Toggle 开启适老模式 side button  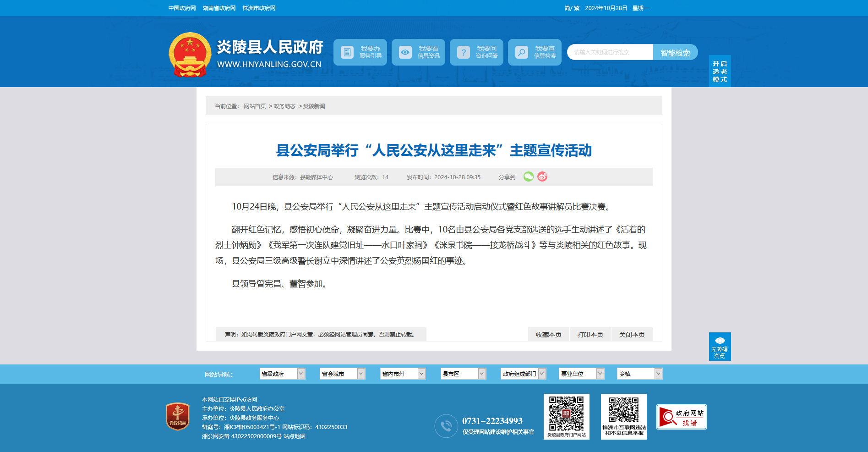[x=720, y=72]
